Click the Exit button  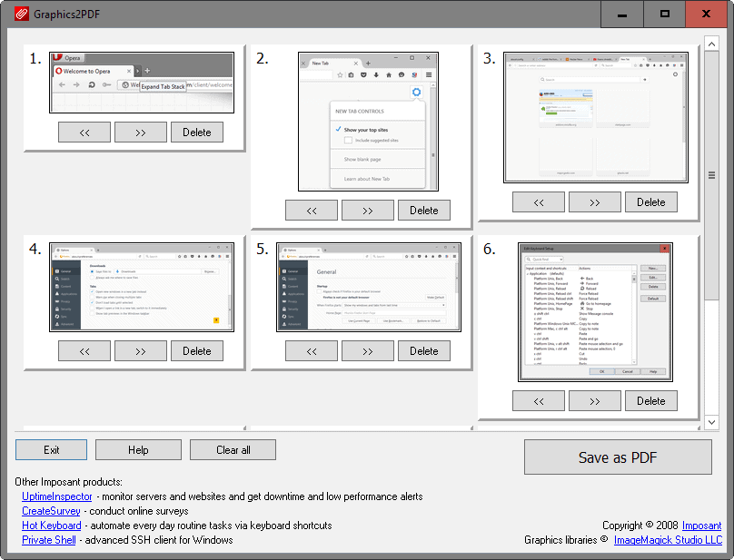click(51, 449)
